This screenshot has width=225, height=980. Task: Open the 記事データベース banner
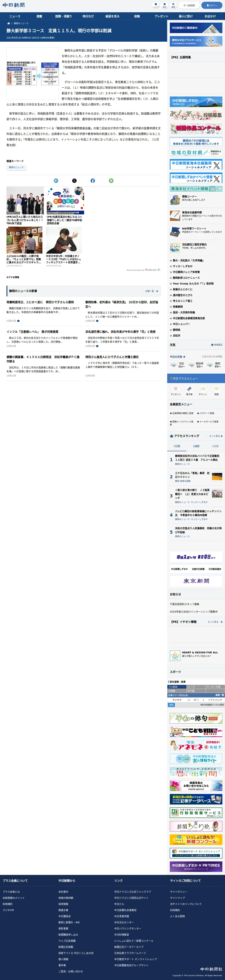pyautogui.click(x=196, y=799)
